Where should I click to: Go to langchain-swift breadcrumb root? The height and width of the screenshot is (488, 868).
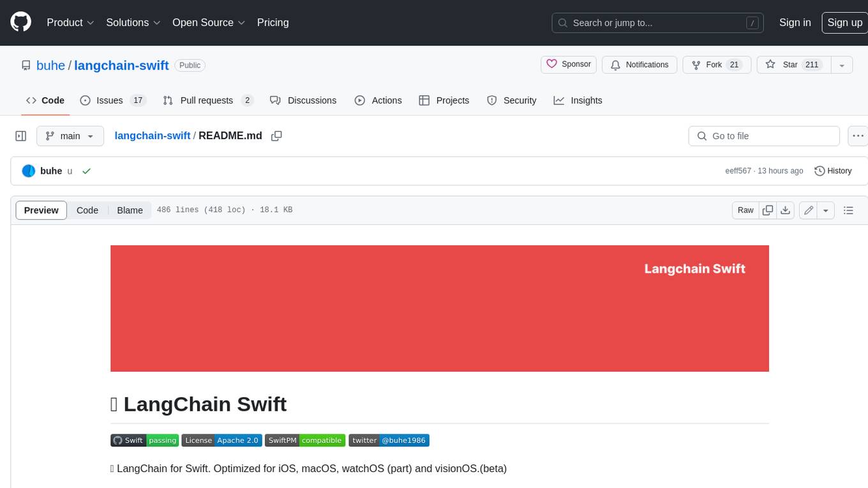[x=153, y=135]
